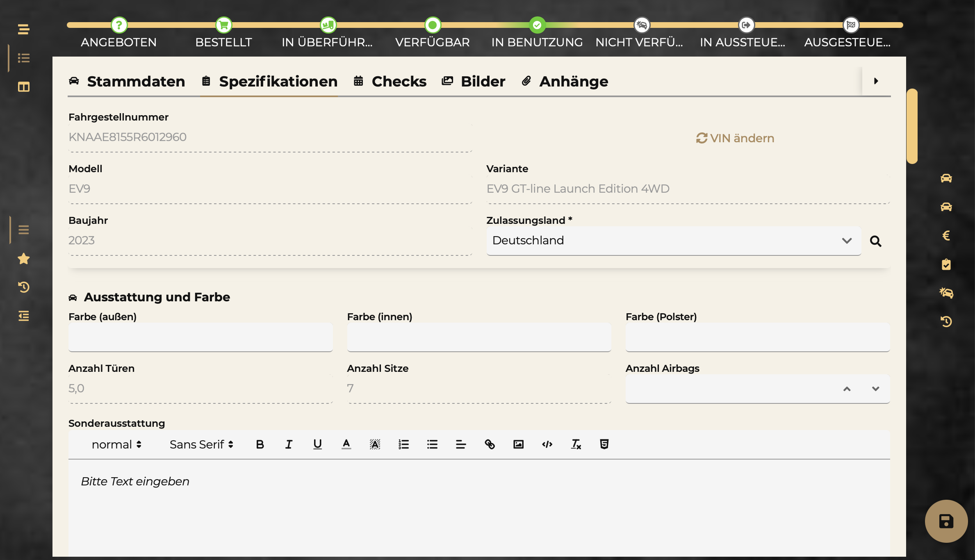Click the Farbe (Polster) input field
975x560 pixels.
[x=758, y=337]
